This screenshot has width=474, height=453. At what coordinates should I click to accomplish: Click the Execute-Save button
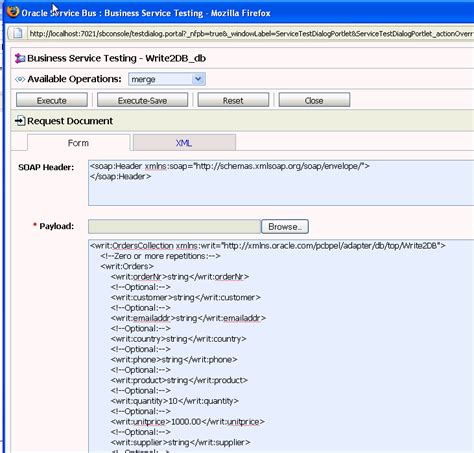pos(142,100)
